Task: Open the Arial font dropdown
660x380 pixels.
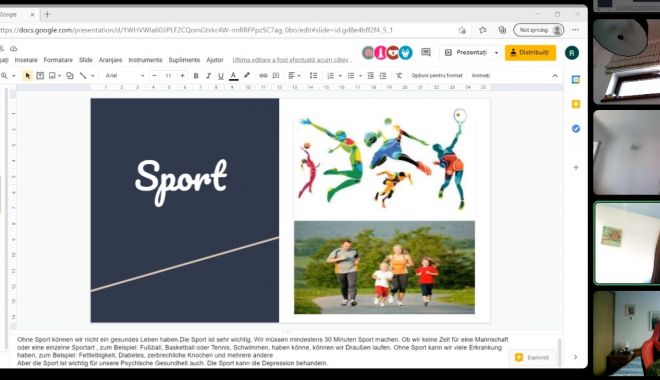Action: pos(125,76)
